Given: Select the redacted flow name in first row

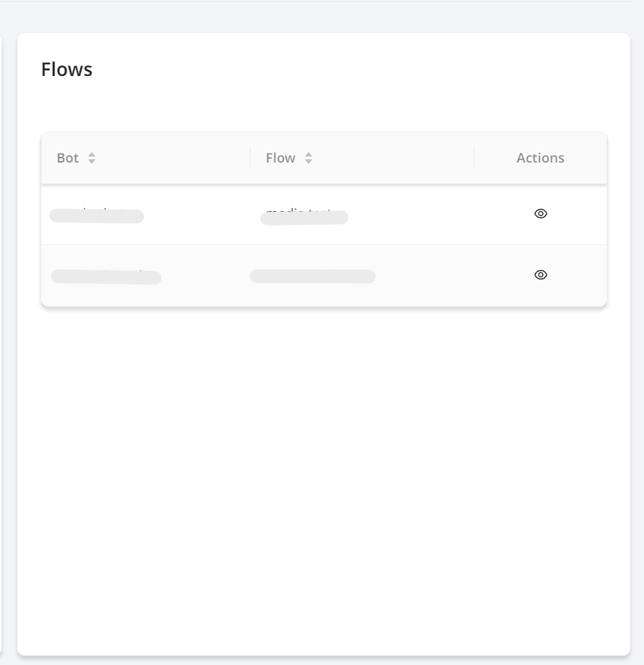Looking at the screenshot, I should coord(305,217).
